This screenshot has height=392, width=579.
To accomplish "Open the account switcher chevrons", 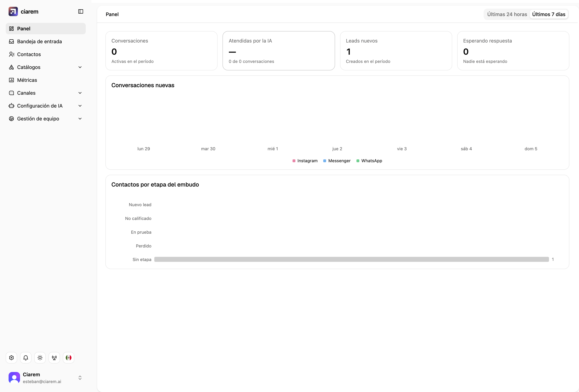I will click(80, 378).
